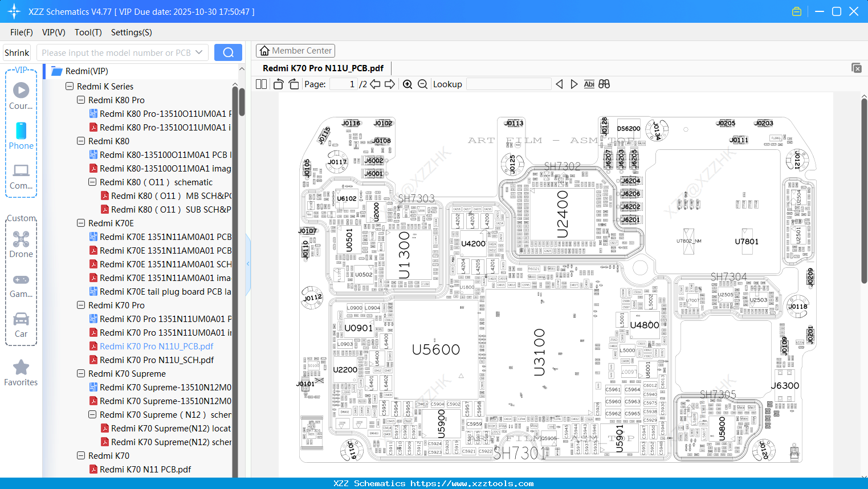
Task: Click the Shrink button
Action: click(x=17, y=52)
